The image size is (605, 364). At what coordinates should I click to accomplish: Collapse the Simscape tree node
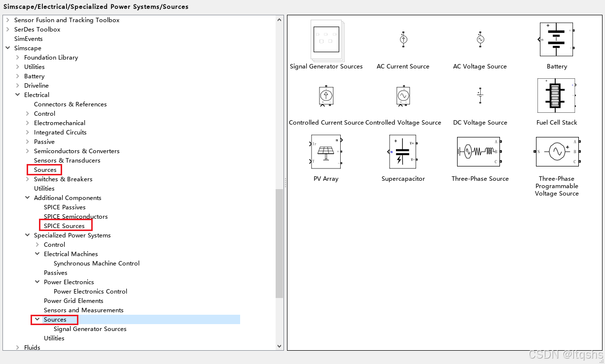pos(7,48)
